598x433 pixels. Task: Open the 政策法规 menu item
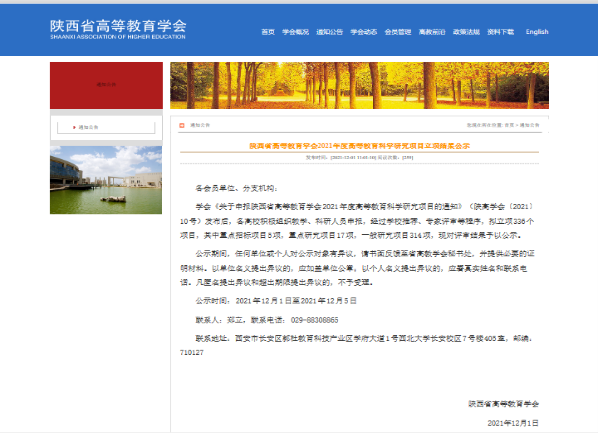click(x=466, y=32)
